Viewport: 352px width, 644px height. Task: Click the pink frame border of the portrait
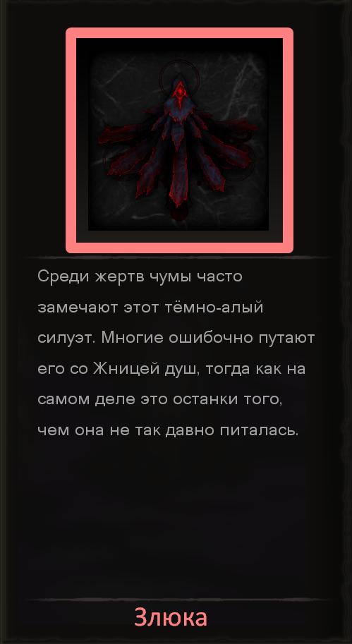click(179, 33)
